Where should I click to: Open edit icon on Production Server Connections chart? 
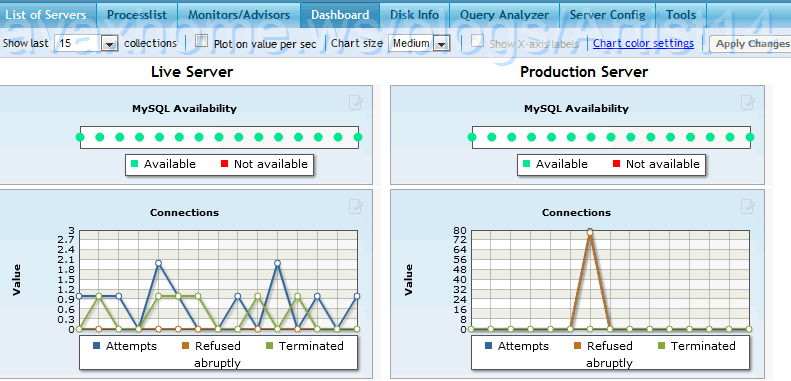click(748, 206)
